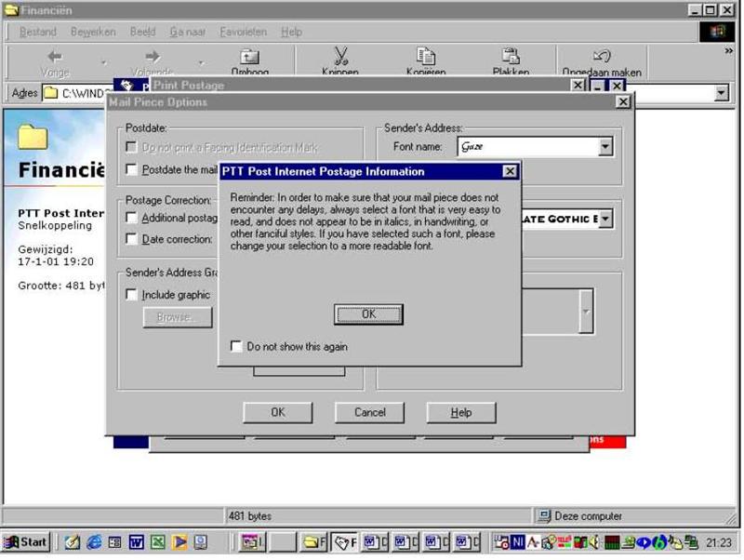Click the yellow Financiën folder icon
744x560 pixels.
33,137
